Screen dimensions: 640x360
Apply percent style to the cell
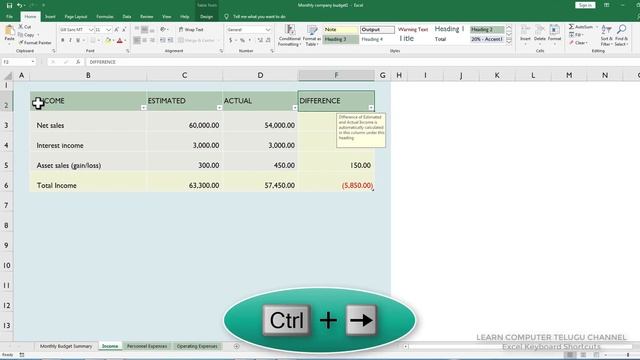click(242, 40)
